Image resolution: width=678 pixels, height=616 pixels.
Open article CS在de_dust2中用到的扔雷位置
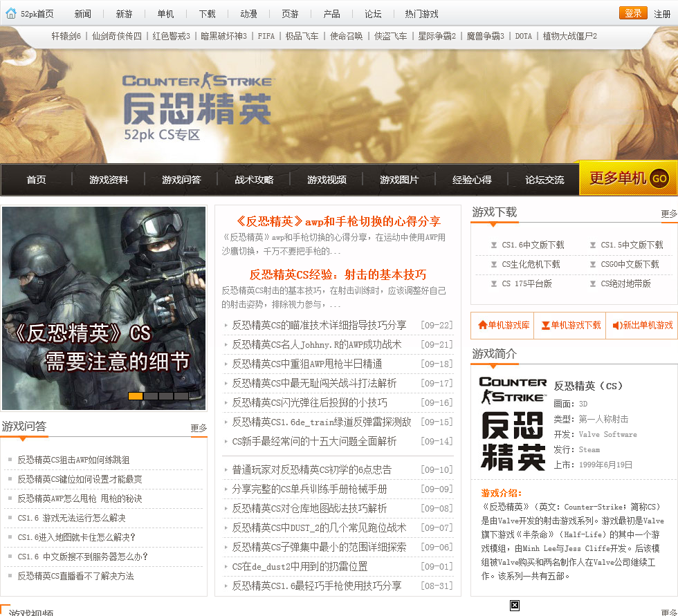tap(300, 566)
